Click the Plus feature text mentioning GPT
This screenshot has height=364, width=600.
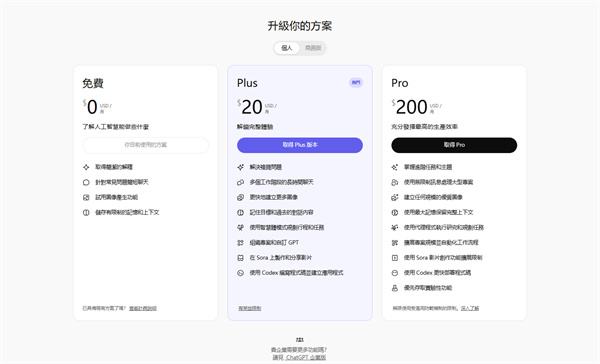tap(274, 243)
